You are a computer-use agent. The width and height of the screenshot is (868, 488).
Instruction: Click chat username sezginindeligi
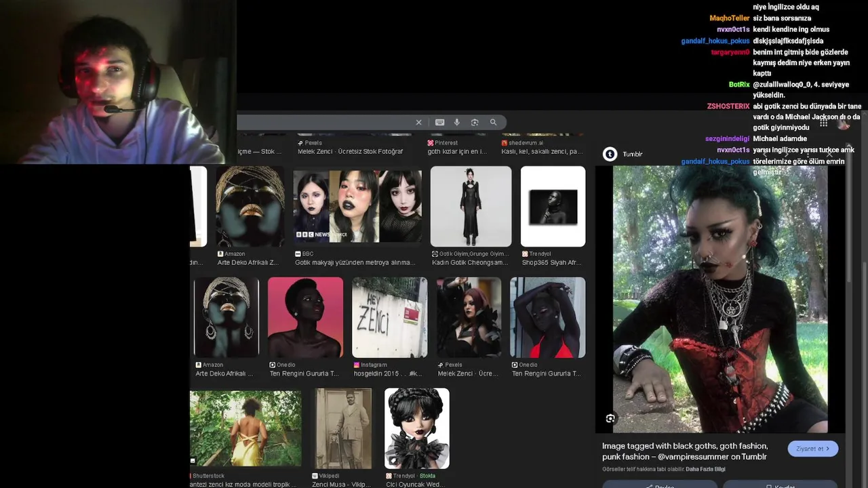(728, 139)
